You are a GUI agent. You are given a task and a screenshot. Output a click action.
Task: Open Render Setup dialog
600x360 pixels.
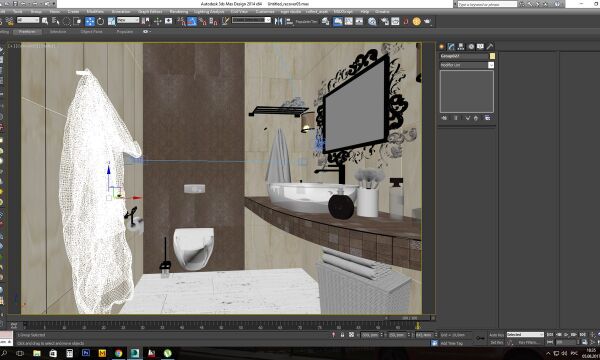[385, 21]
